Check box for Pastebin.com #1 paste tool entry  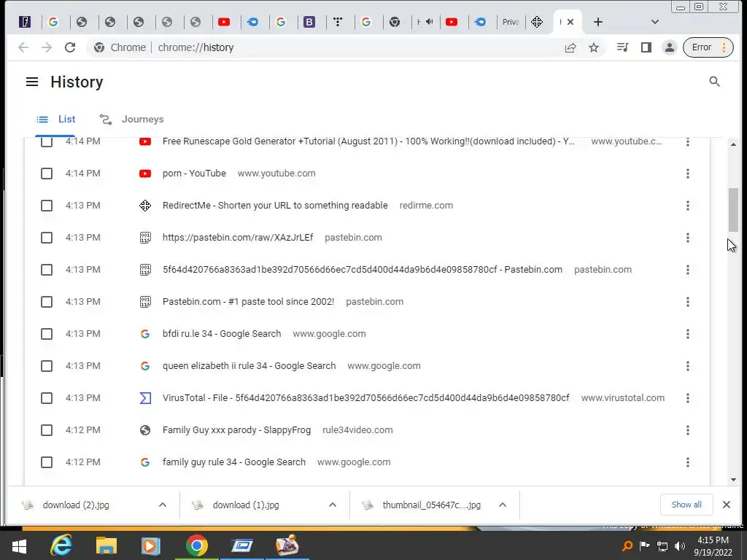pos(47,302)
